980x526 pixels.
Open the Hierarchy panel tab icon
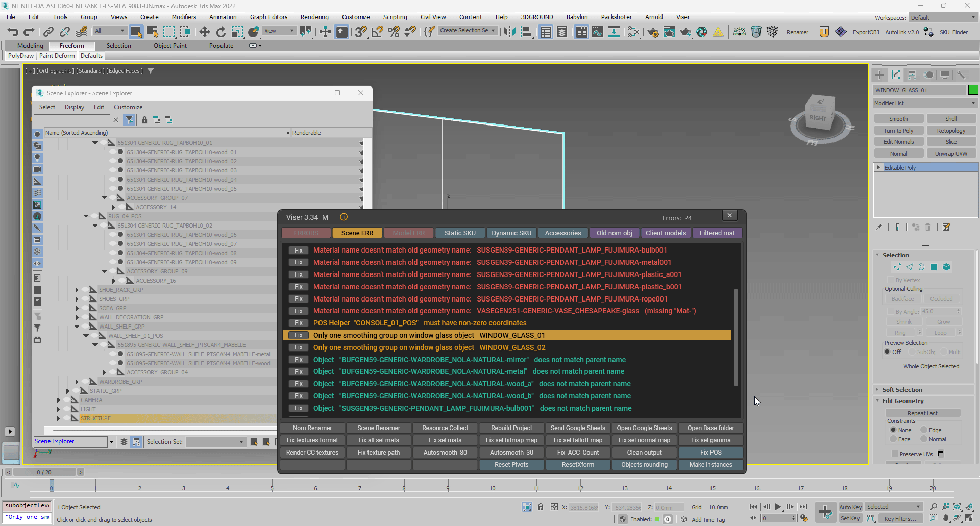click(912, 75)
